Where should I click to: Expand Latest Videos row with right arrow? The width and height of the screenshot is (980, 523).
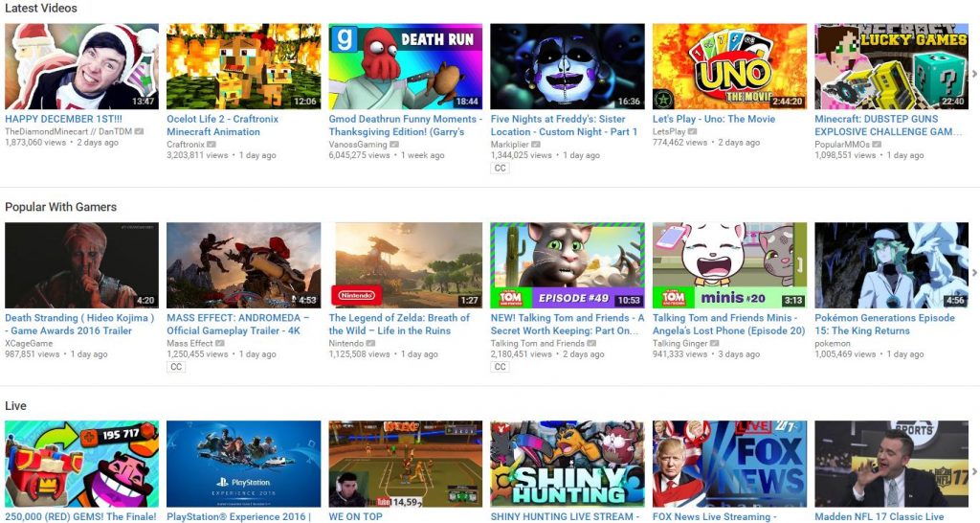[974, 74]
